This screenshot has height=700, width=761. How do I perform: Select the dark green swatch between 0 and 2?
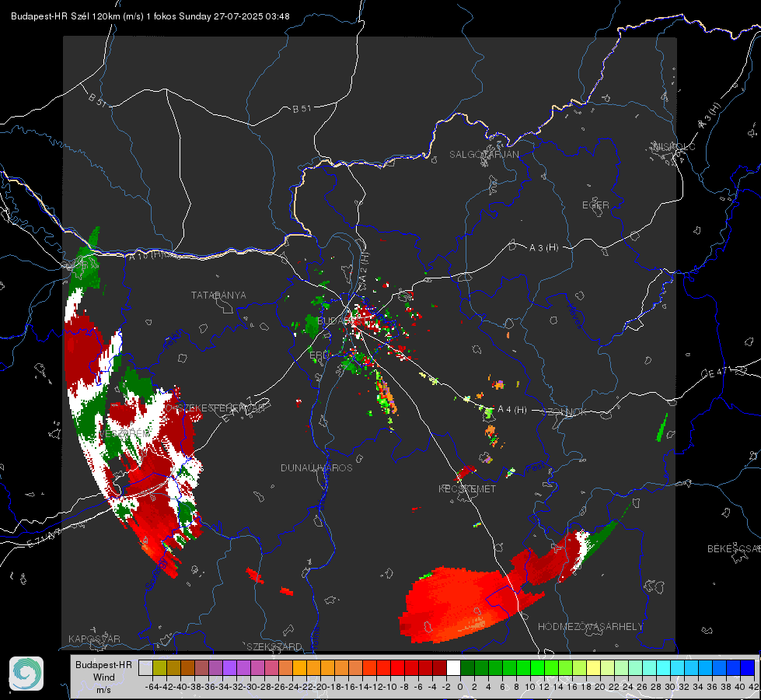[x=467, y=667]
